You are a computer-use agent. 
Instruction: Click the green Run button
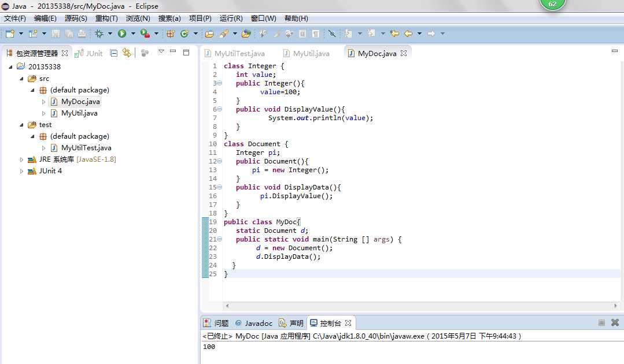click(122, 34)
